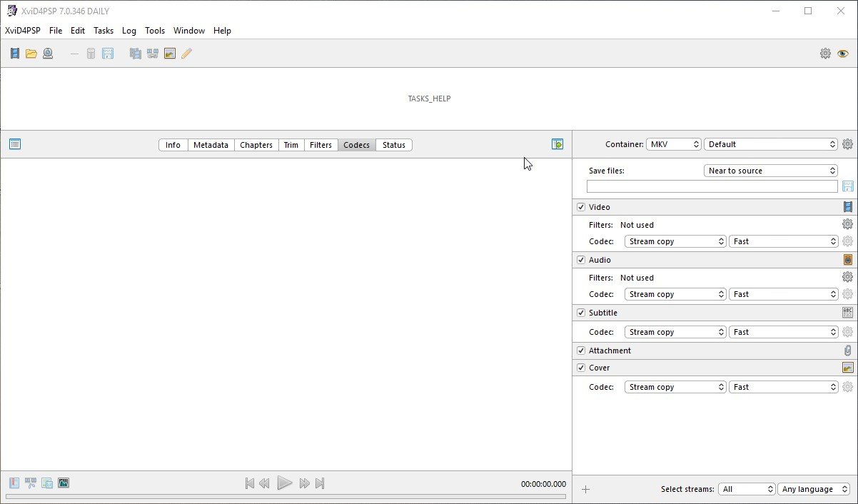Click the film strip segments icon in toolbar

point(152,54)
